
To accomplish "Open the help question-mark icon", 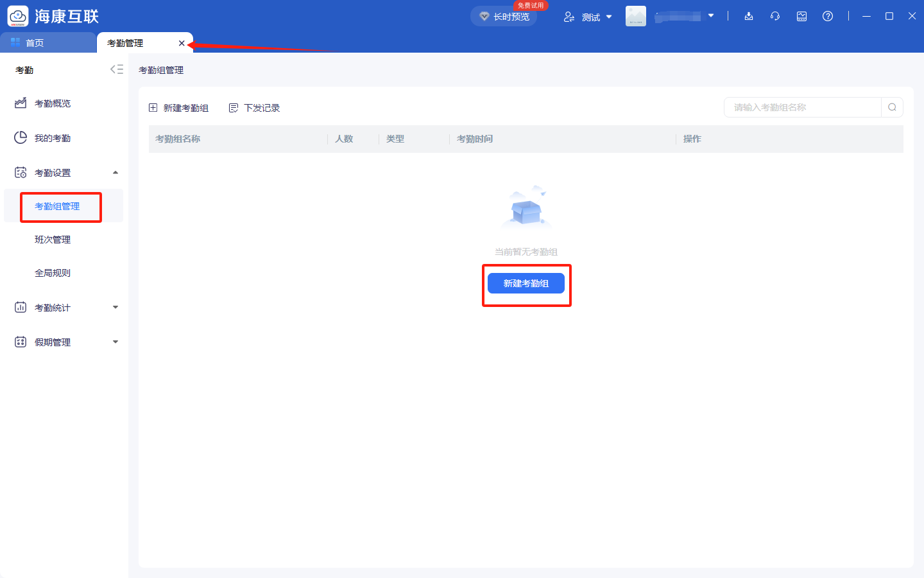I will click(828, 16).
